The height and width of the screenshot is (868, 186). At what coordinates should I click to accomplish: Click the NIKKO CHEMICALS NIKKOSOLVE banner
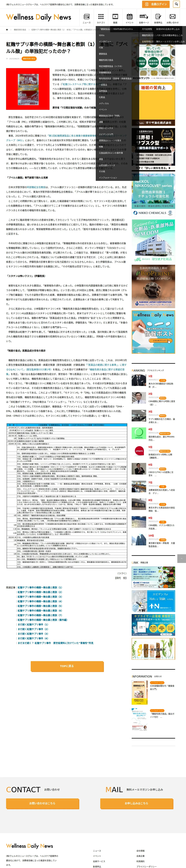pyautogui.click(x=153, y=195)
